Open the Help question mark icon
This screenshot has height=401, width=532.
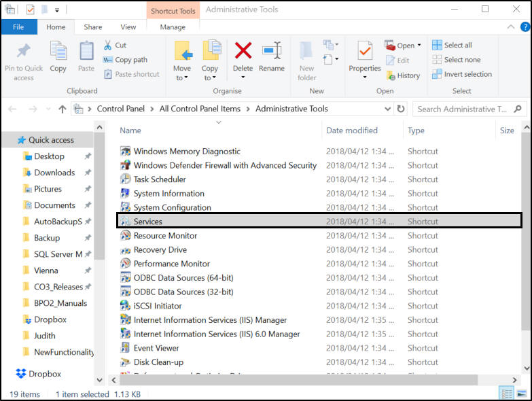[525, 27]
